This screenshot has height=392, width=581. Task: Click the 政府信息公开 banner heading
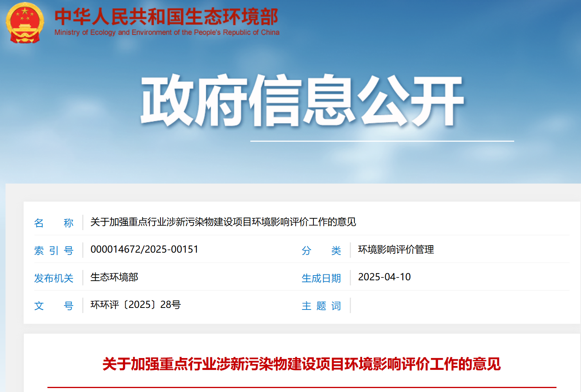302,100
